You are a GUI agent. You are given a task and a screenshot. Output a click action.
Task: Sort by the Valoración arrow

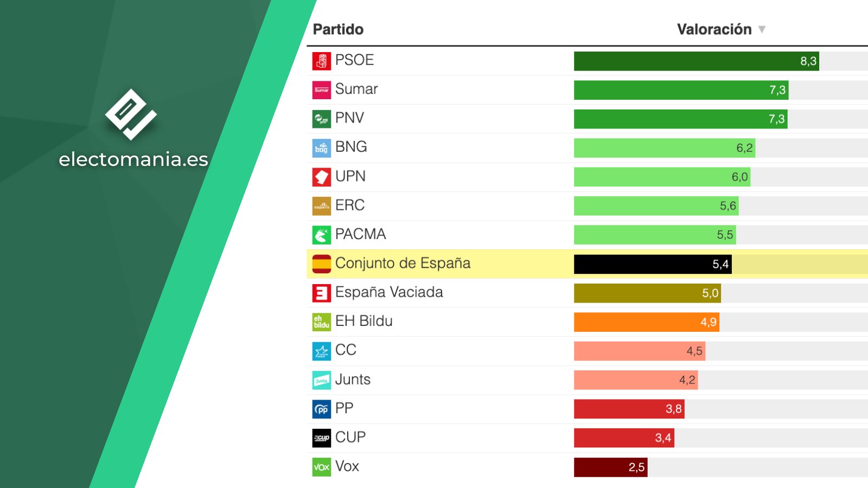pos(762,29)
